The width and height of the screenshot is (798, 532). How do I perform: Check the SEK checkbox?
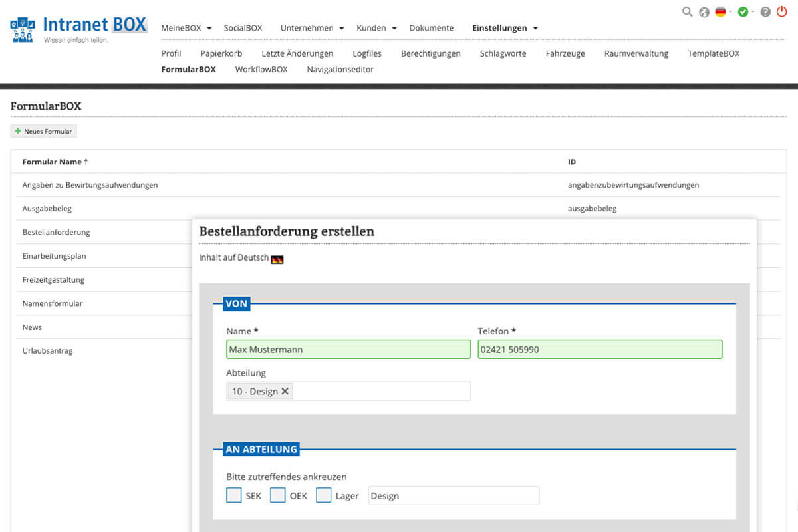click(x=234, y=495)
